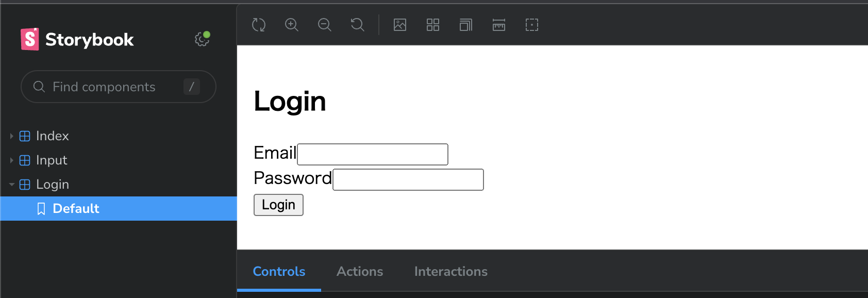The height and width of the screenshot is (298, 868).
Task: Zoom in on the canvas
Action: (291, 25)
